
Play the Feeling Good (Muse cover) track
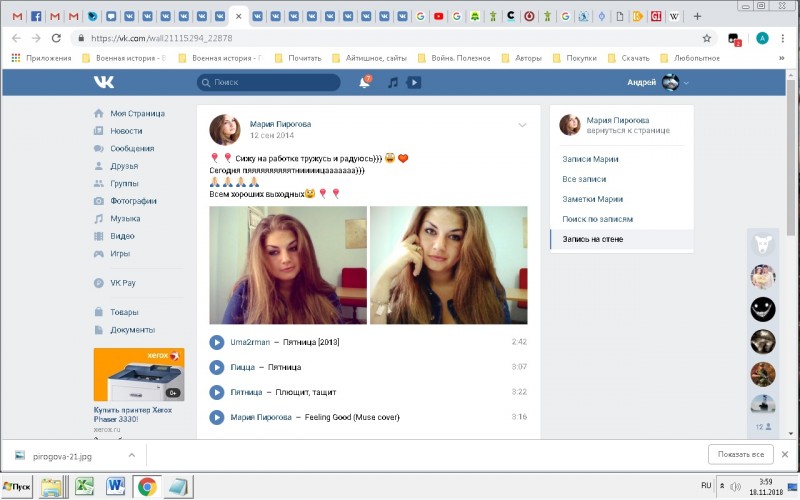pyautogui.click(x=217, y=417)
